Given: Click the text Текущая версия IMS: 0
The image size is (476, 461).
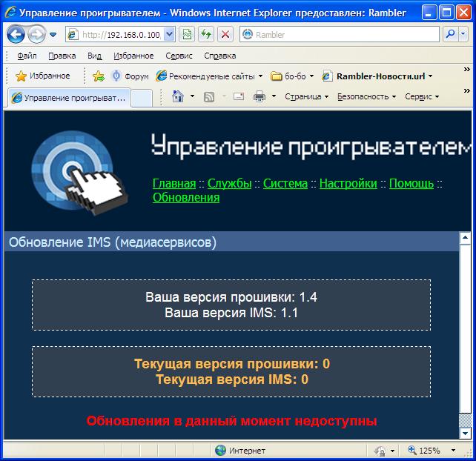Looking at the screenshot, I should click(232, 379).
